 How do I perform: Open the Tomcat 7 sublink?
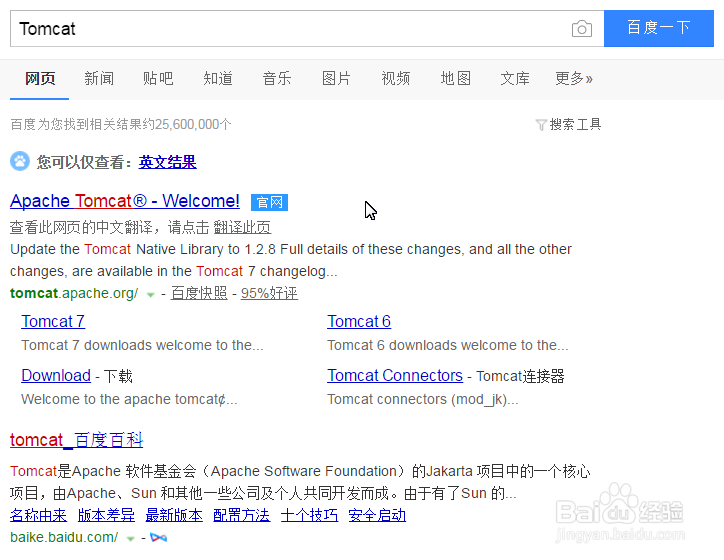pos(53,321)
